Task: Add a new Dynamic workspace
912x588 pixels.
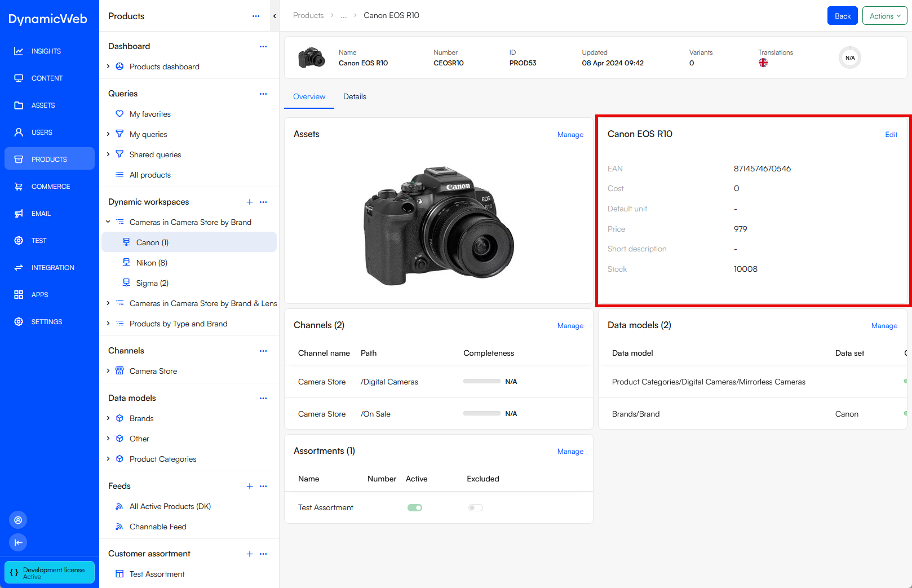Action: tap(249, 202)
